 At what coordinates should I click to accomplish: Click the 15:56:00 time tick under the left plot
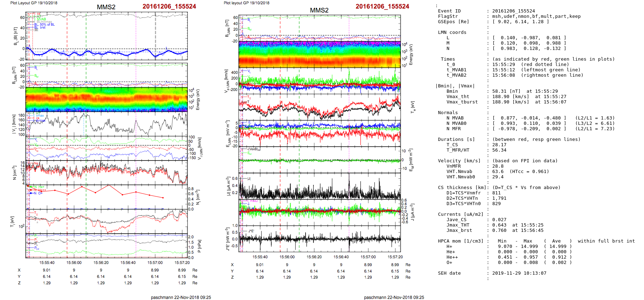[x=74, y=263]
